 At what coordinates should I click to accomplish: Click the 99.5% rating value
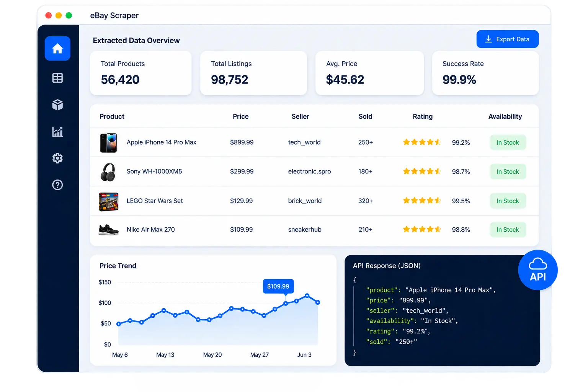461,201
